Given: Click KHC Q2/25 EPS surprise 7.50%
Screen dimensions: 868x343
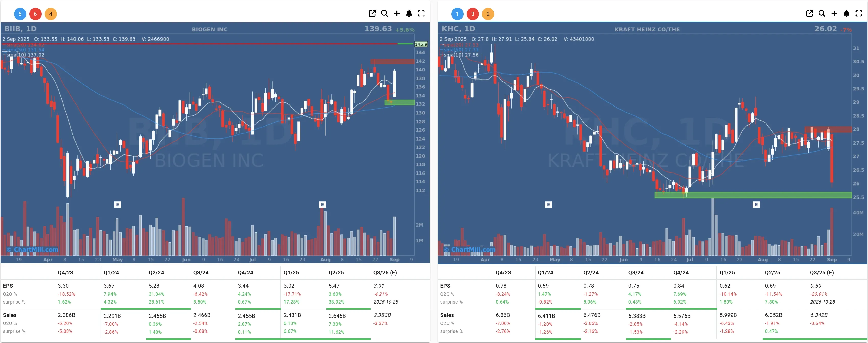Looking at the screenshot, I should click(x=771, y=302).
